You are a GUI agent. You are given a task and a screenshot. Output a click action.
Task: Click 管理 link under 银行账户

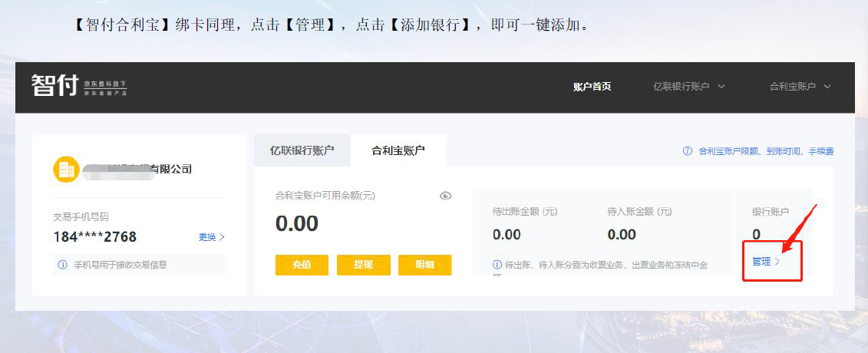[765, 262]
